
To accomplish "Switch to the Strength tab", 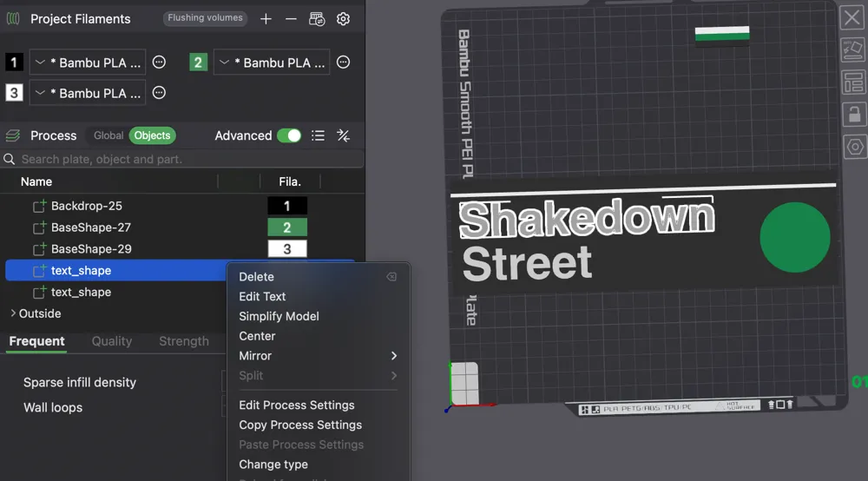I will (x=184, y=341).
